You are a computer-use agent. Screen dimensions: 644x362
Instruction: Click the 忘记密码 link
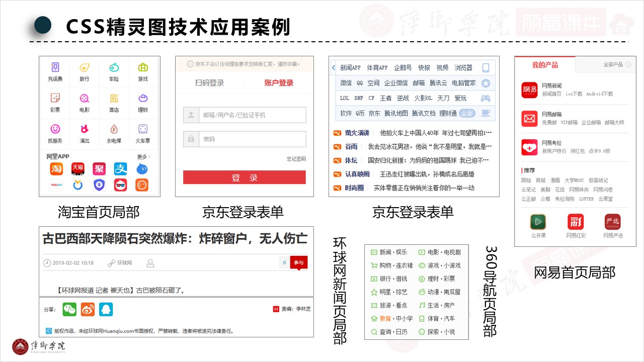click(296, 159)
